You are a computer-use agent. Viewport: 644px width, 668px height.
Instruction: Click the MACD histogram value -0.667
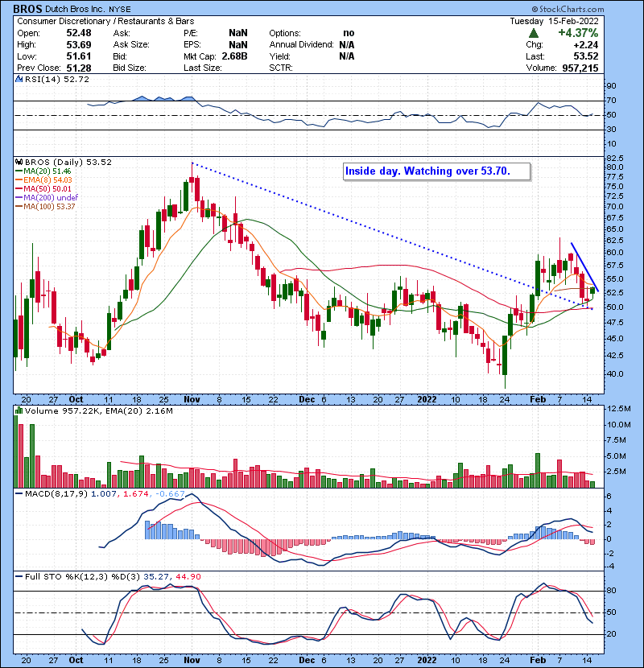170,494
